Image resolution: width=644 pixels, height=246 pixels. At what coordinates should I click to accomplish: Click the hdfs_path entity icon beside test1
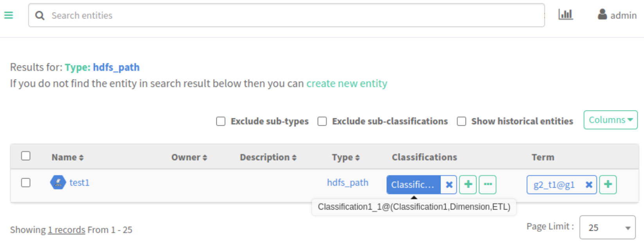(58, 183)
